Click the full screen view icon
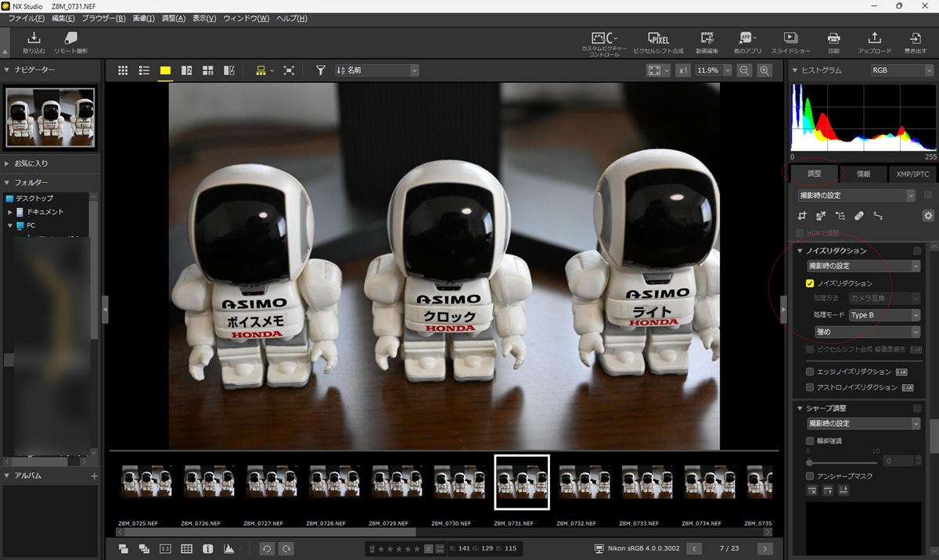The width and height of the screenshot is (939, 560). click(289, 70)
